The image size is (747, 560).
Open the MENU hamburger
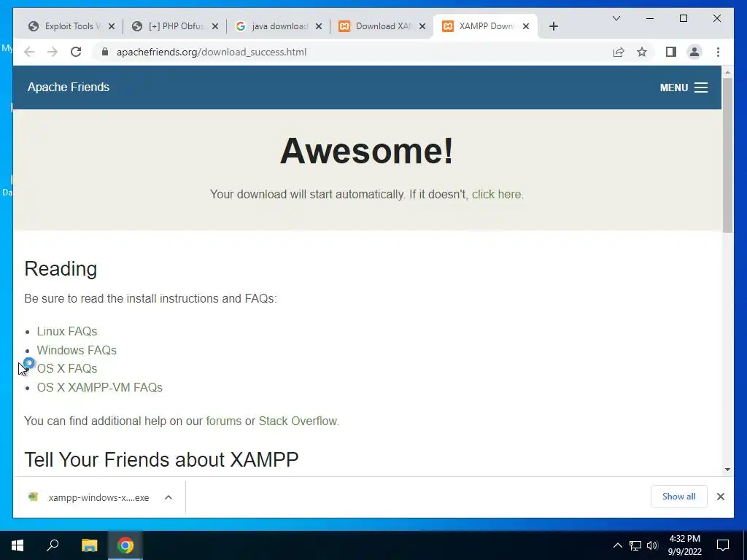684,87
